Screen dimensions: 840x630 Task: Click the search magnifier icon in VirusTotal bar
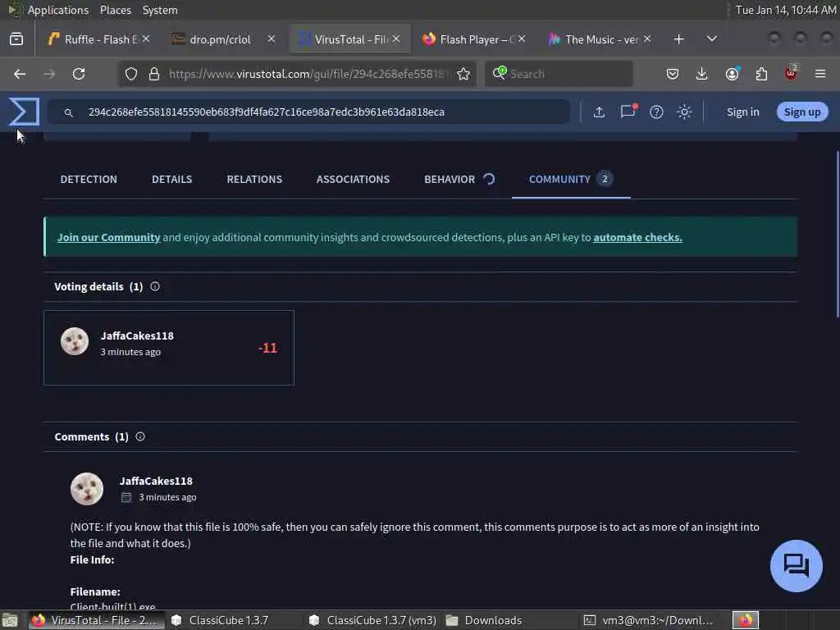tap(69, 112)
